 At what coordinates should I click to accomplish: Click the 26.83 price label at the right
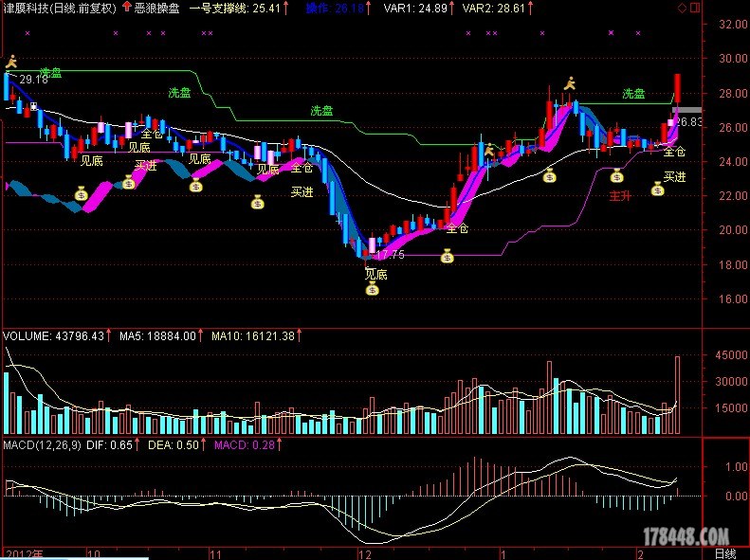tap(689, 122)
